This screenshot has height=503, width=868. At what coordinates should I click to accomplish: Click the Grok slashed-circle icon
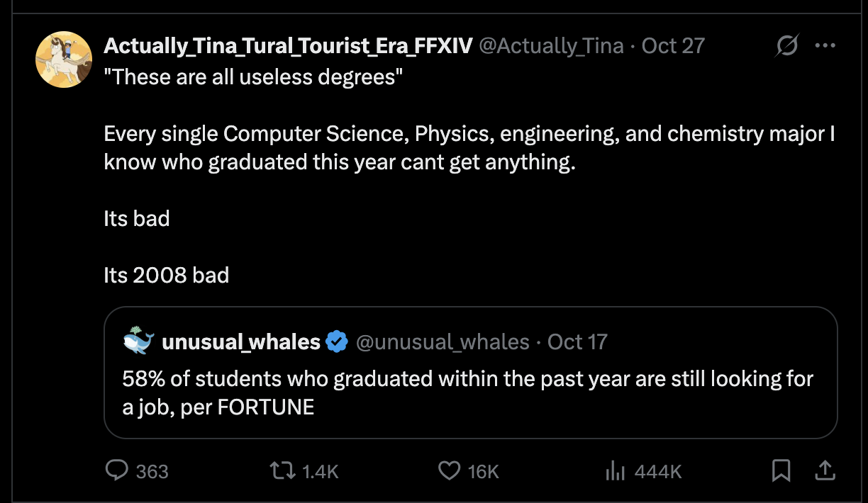point(786,46)
